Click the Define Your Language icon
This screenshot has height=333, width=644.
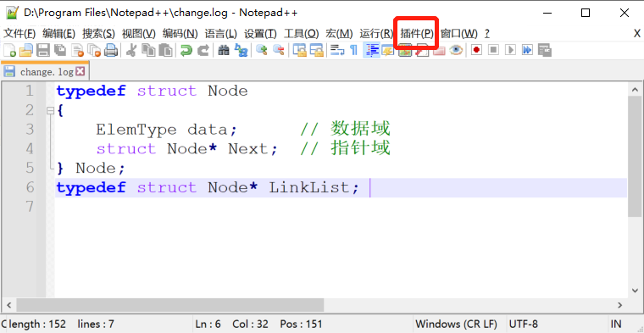point(388,50)
